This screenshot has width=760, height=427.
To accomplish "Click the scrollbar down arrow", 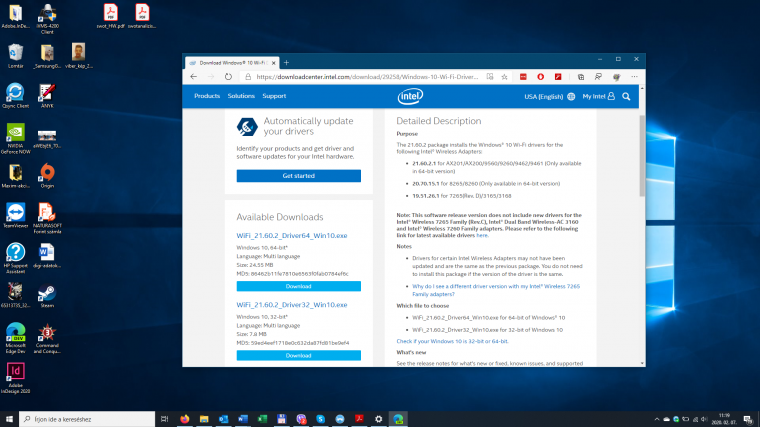I will tap(642, 363).
